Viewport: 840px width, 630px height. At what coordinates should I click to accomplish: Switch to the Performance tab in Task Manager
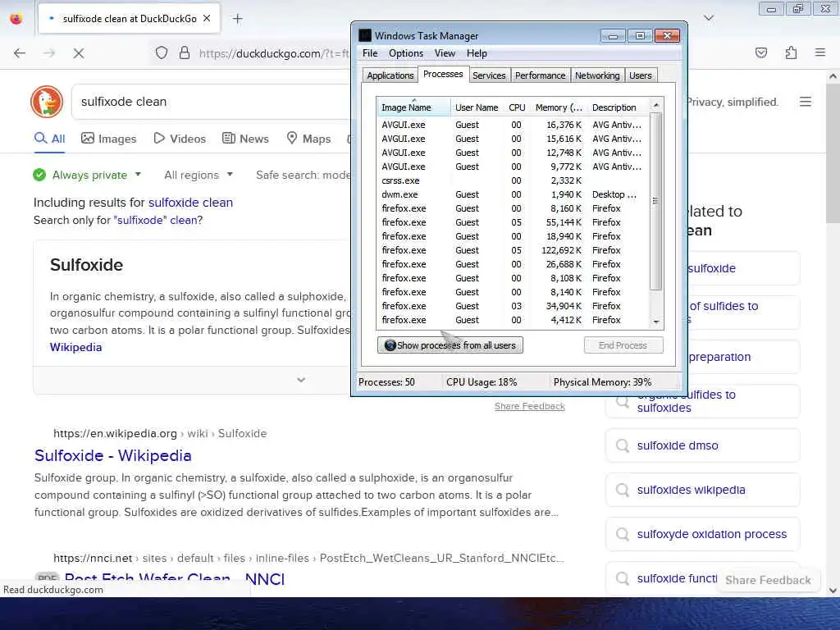[x=540, y=75]
